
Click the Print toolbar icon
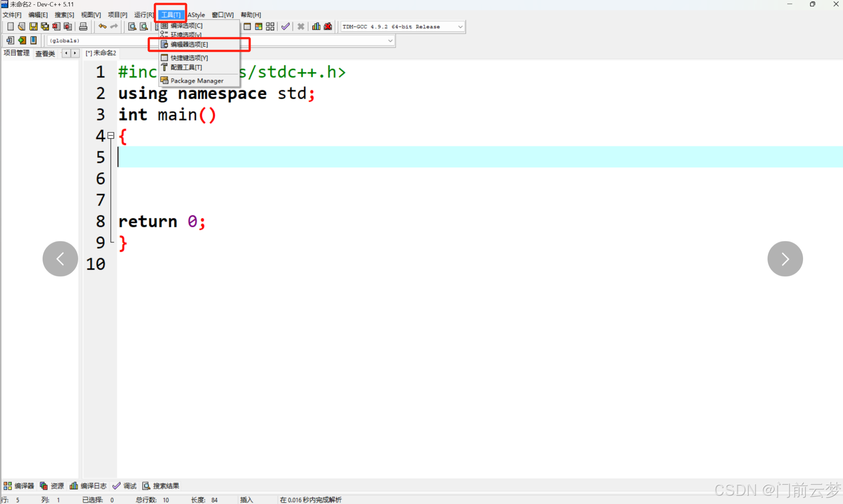pyautogui.click(x=83, y=27)
